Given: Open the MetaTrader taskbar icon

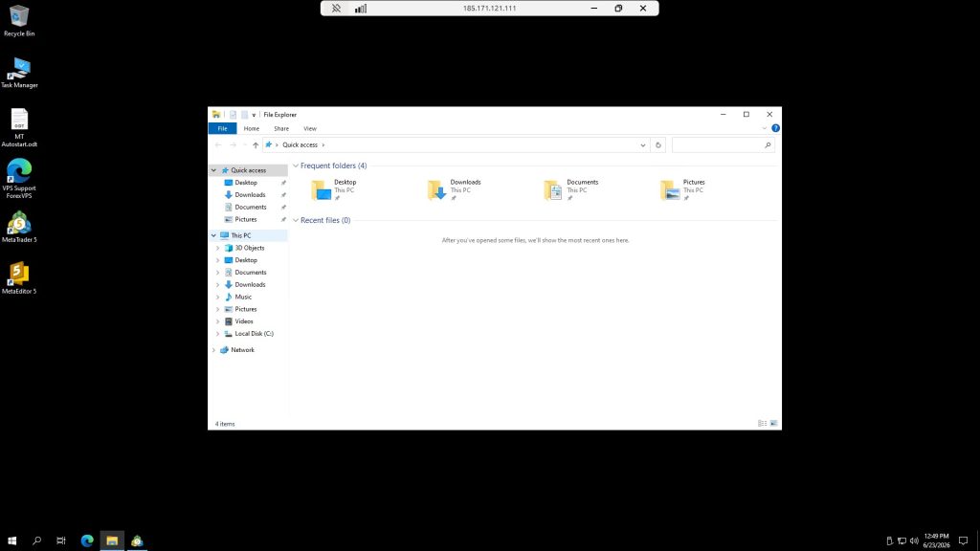Looking at the screenshot, I should 137,540.
